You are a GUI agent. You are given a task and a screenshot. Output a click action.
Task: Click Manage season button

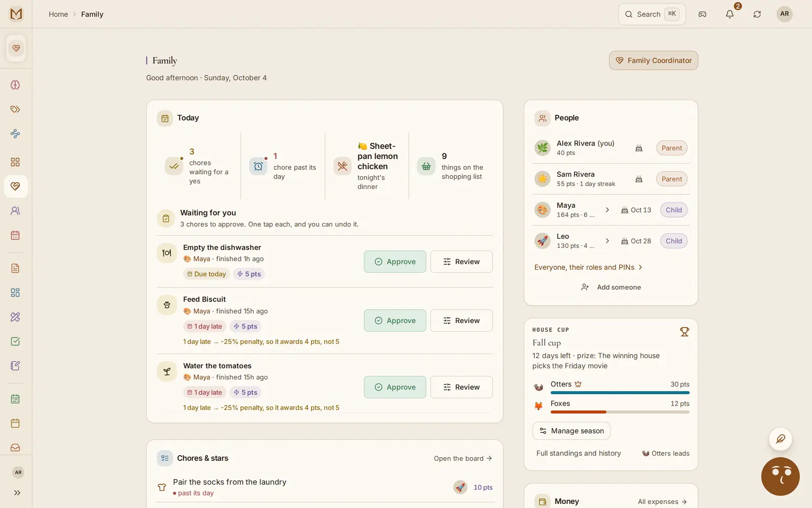[571, 431]
